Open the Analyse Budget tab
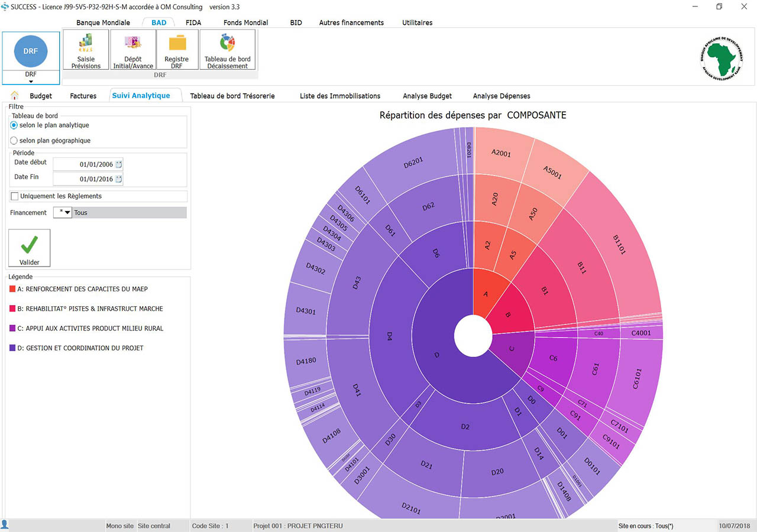757x532 pixels. [427, 96]
